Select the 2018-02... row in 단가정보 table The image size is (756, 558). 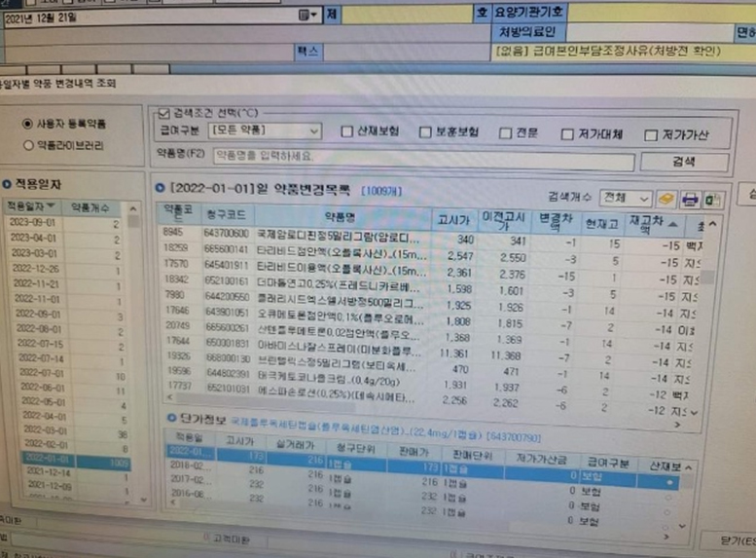tap(424, 479)
